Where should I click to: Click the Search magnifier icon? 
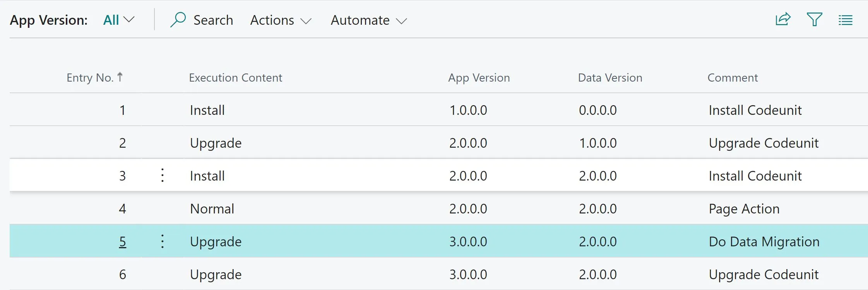[x=178, y=20]
